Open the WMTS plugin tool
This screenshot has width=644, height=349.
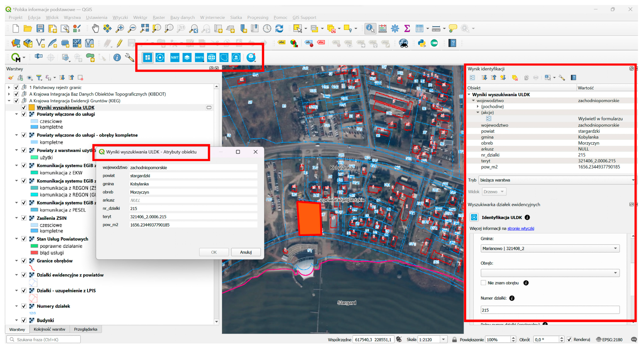[199, 58]
